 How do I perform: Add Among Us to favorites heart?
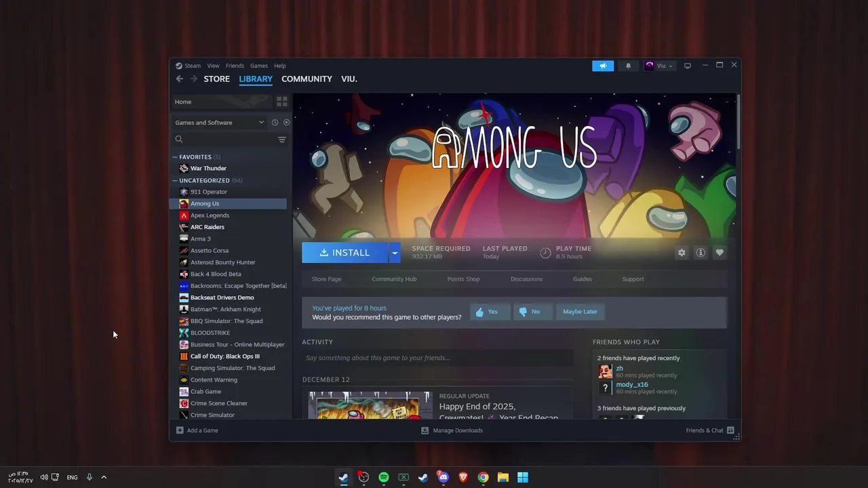coord(719,253)
